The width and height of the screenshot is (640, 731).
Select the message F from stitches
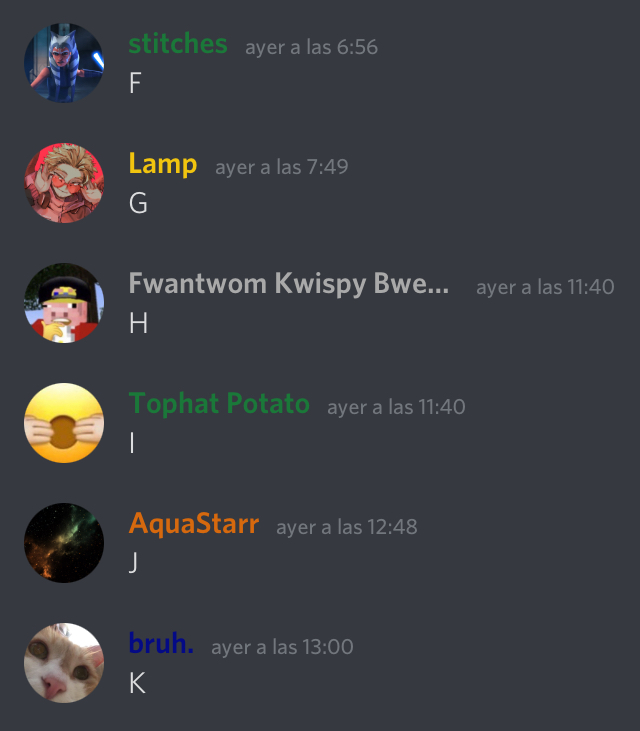click(135, 83)
